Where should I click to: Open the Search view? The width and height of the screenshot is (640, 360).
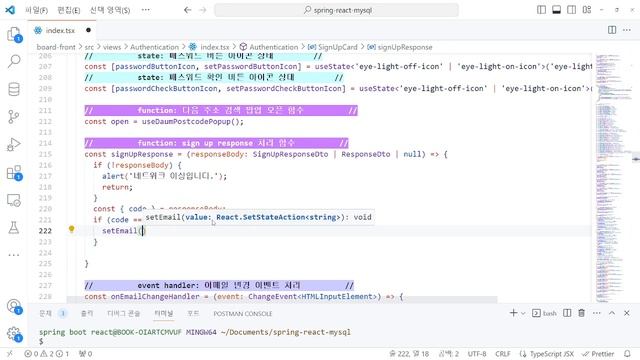14,61
